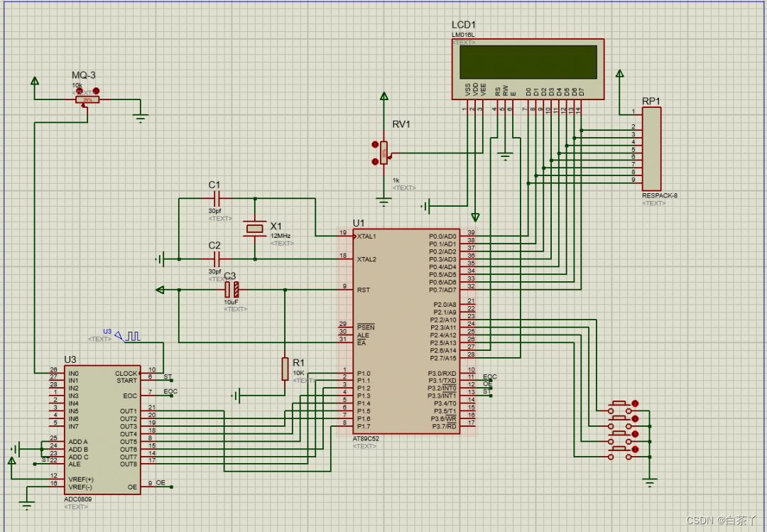Click the 'P3.0/RXD' pin label on U1
Image resolution: width=767 pixels, height=532 pixels.
tap(442, 374)
